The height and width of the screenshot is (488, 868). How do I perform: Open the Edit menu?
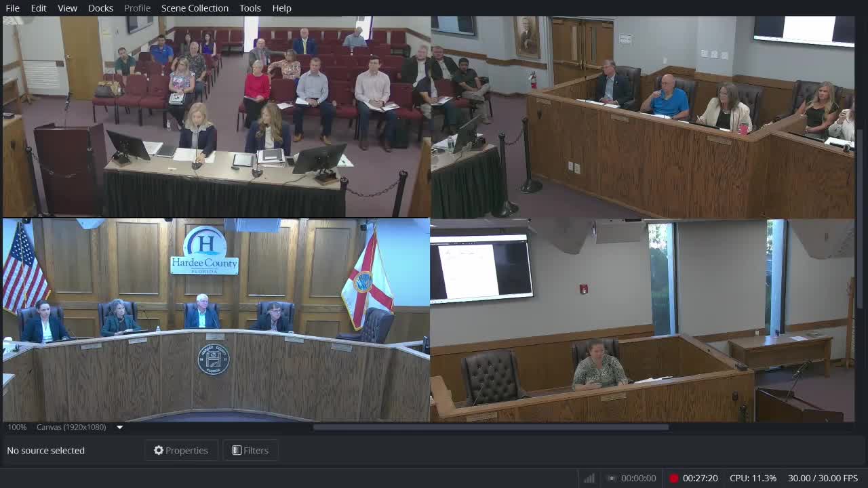point(39,8)
